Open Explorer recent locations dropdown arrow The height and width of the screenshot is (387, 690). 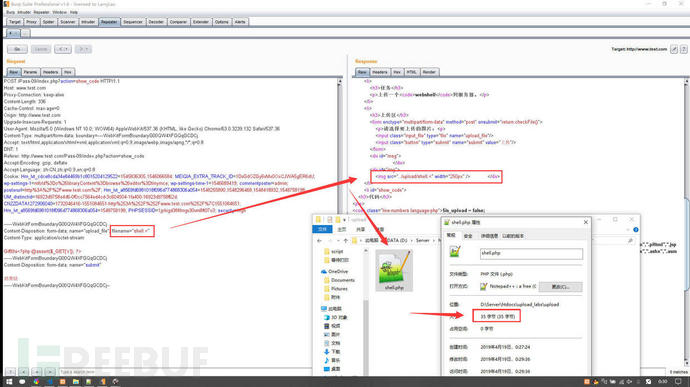coord(338,240)
